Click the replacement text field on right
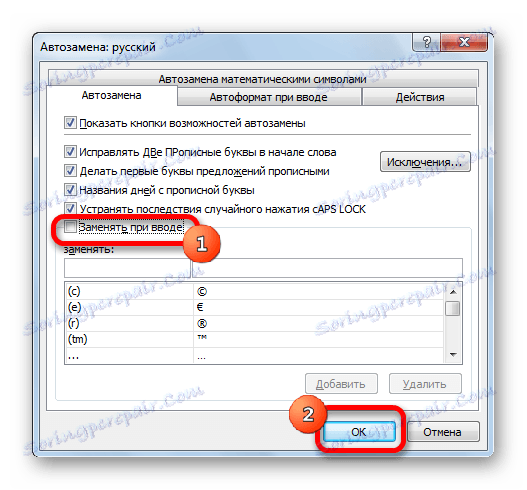The width and height of the screenshot is (527, 490). pyautogui.click(x=327, y=268)
